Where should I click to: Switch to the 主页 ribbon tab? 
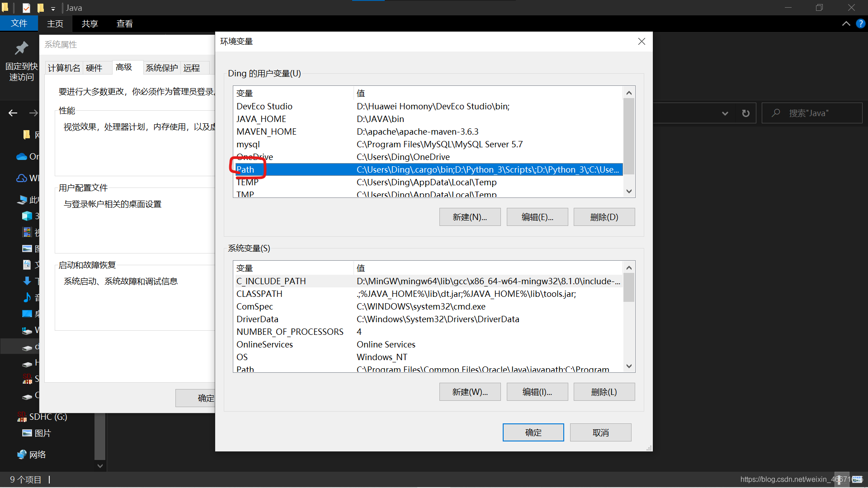pos(55,23)
